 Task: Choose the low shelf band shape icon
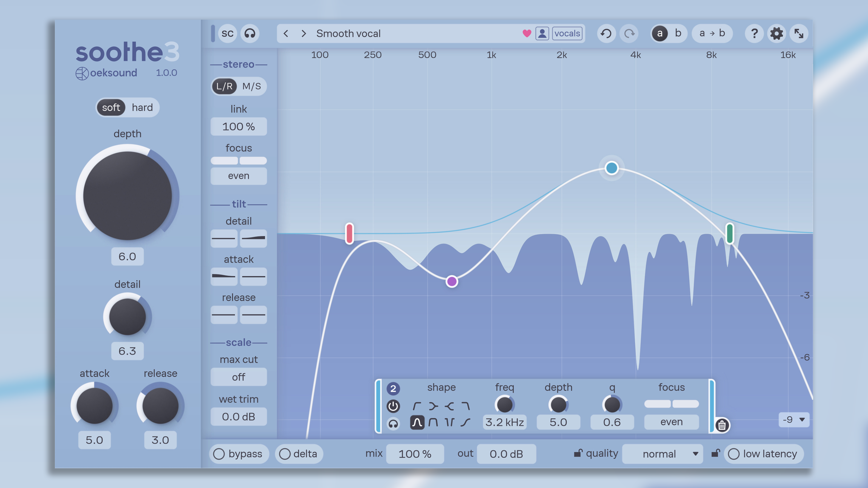point(433,406)
